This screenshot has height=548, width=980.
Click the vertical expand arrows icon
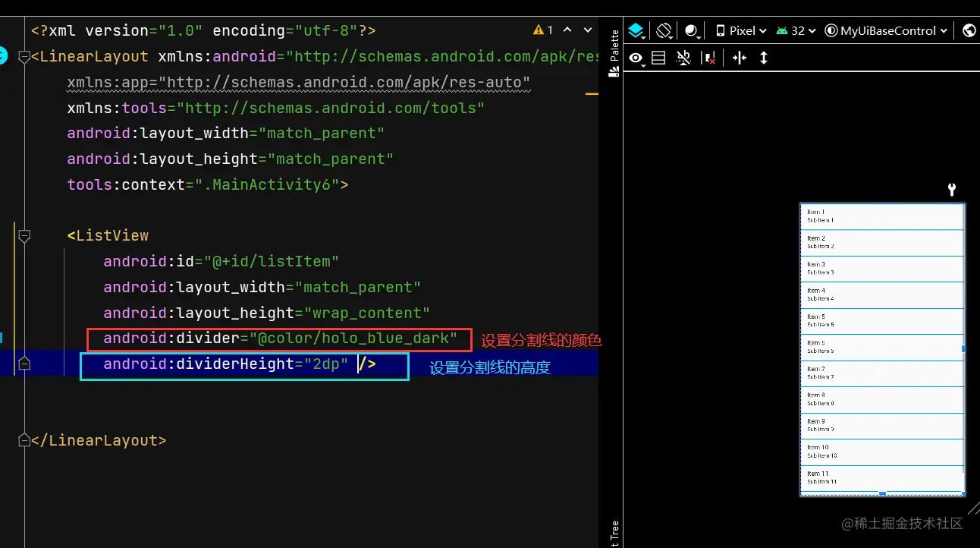pyautogui.click(x=764, y=58)
